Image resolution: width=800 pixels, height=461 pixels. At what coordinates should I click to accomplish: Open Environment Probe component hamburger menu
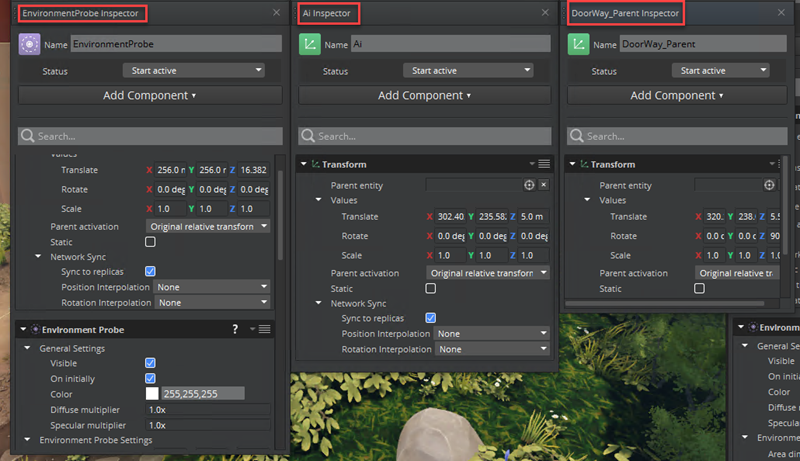point(264,329)
